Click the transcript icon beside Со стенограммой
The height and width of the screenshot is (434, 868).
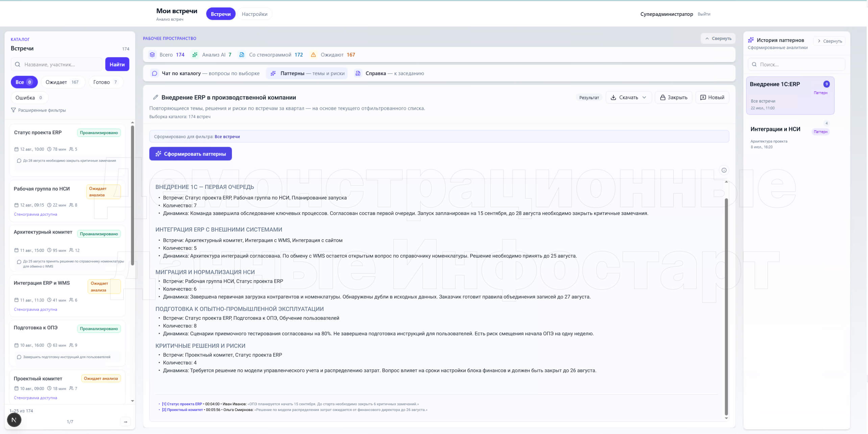tap(242, 55)
